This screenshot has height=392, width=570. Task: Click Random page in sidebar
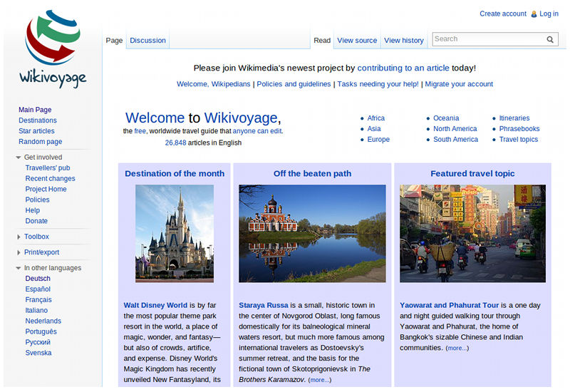pos(41,141)
